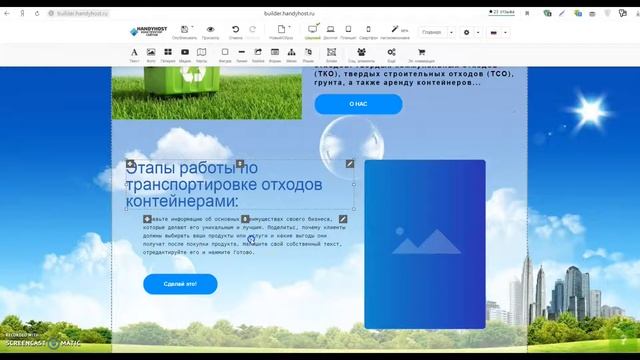640x360 pixels.
Task: Click the auto-layout magic wand icon
Action: (395, 29)
